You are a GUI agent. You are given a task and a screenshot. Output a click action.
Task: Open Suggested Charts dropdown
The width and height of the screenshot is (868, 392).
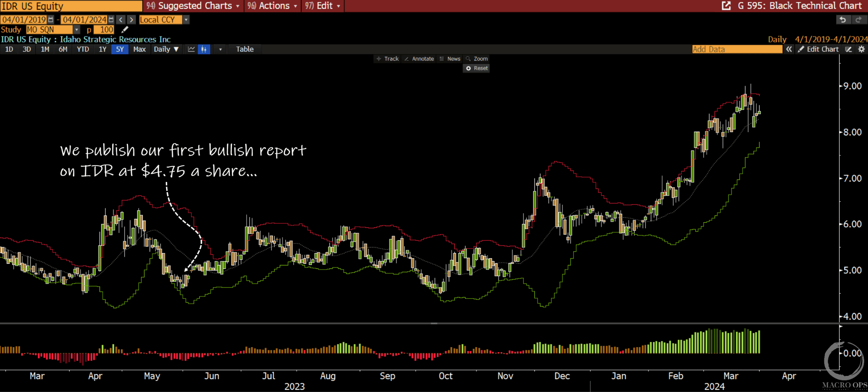point(193,6)
